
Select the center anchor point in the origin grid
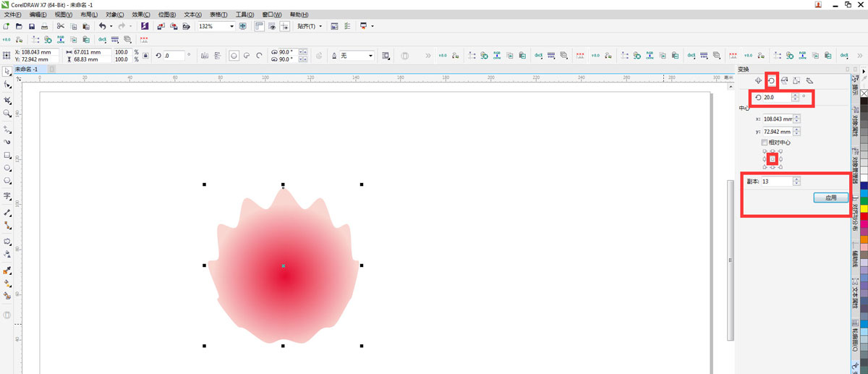[x=773, y=158]
